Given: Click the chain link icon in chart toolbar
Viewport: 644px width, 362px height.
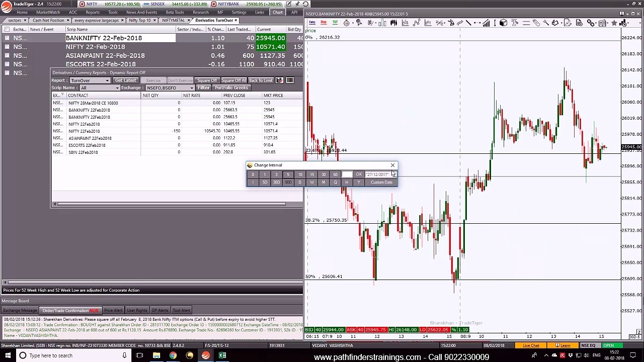Looking at the screenshot, I should click(x=591, y=23).
